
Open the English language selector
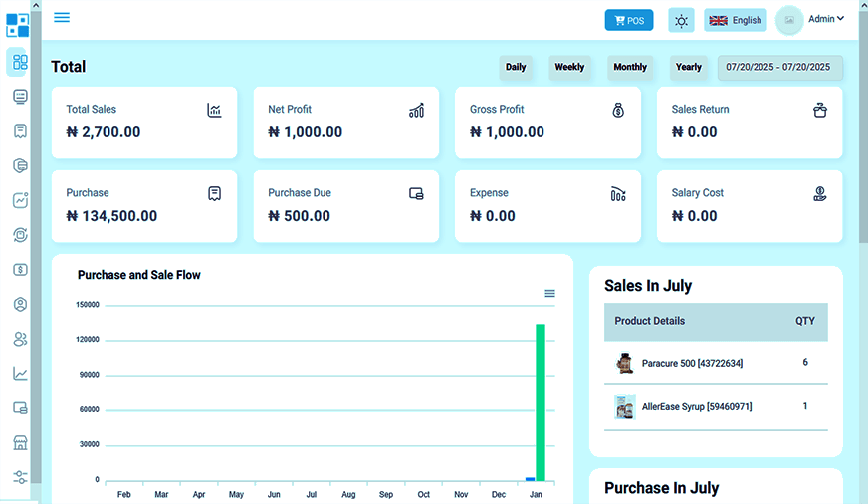pyautogui.click(x=735, y=20)
